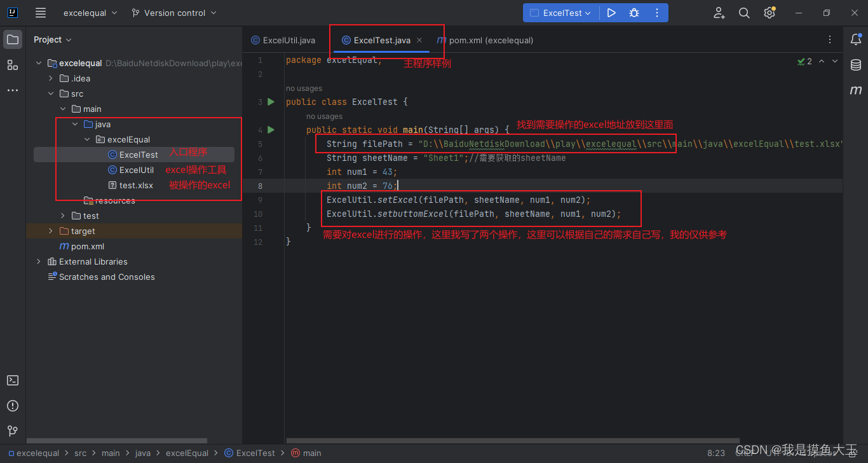868x463 pixels.
Task: Run the ExcelTest configuration with the green play button
Action: click(611, 12)
